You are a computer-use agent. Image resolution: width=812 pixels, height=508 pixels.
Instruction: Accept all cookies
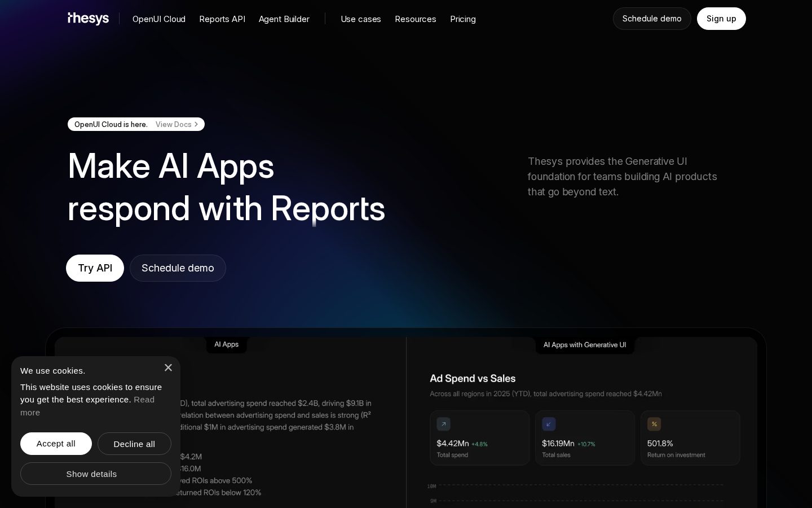click(56, 444)
